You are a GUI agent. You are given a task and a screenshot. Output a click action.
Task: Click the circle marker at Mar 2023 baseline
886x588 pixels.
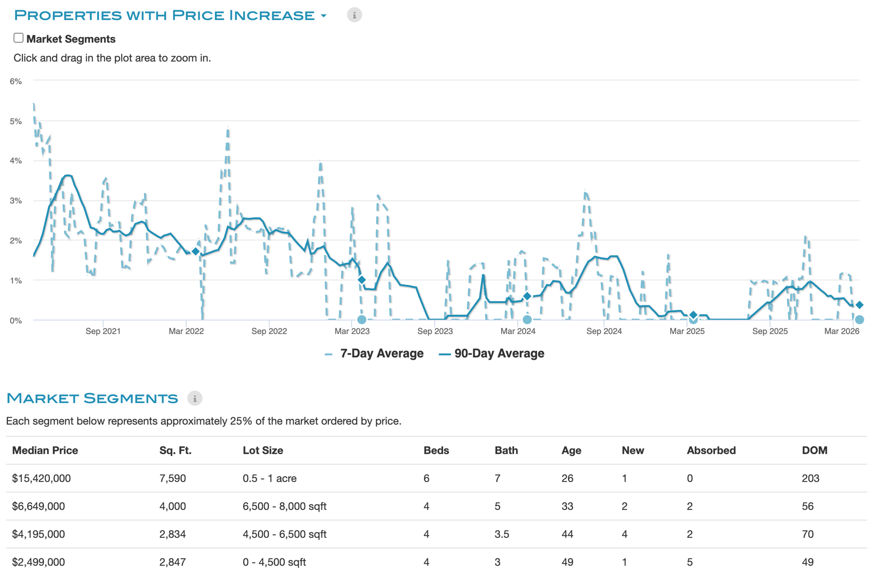tap(362, 320)
